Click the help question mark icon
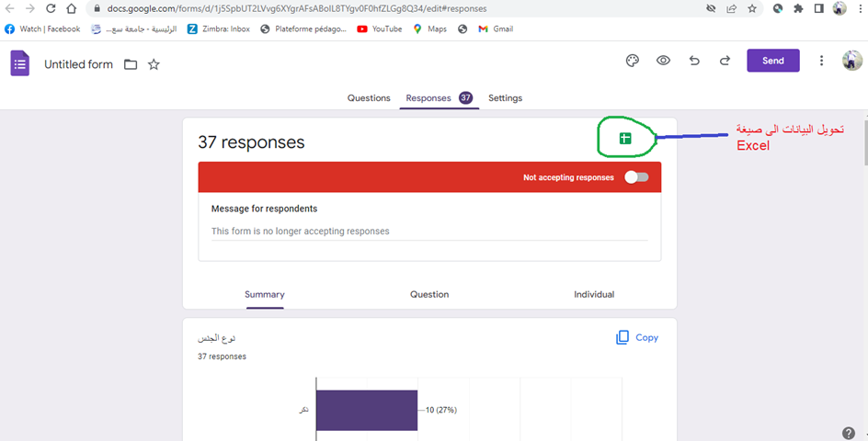 848,433
